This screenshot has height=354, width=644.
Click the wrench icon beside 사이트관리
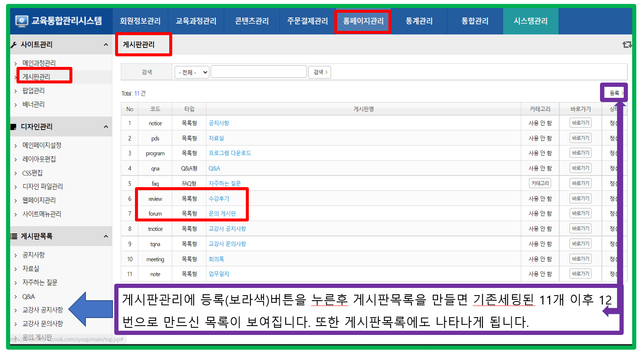14,45
